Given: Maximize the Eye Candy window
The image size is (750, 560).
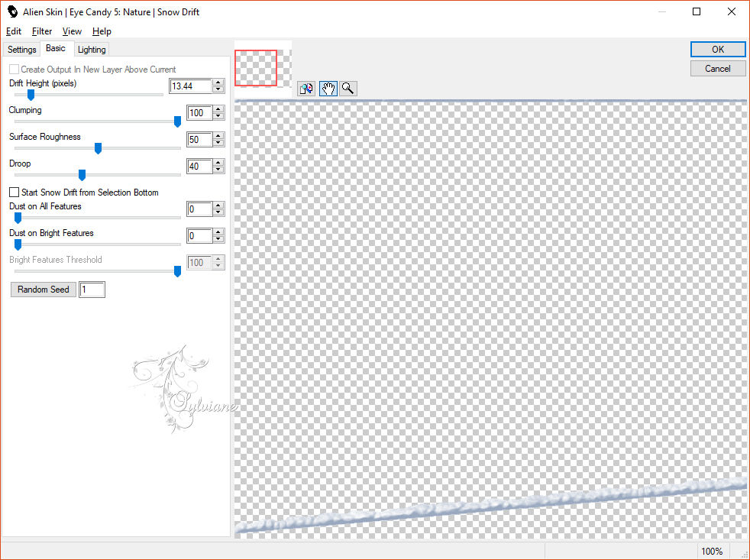Looking at the screenshot, I should tap(697, 11).
